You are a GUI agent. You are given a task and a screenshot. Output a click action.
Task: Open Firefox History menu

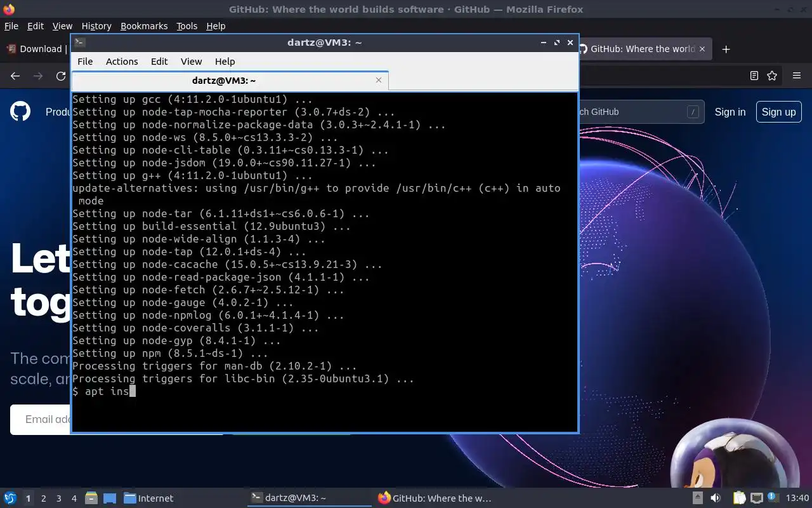tap(96, 26)
